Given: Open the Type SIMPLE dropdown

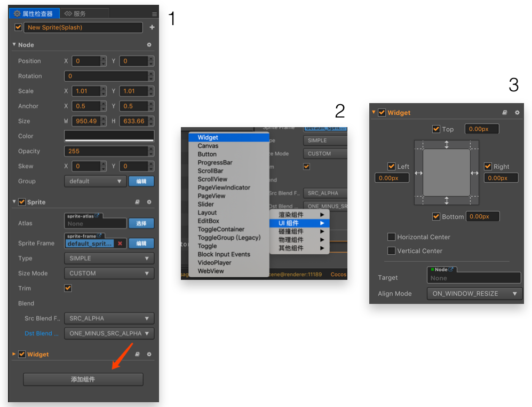Looking at the screenshot, I should [x=109, y=258].
